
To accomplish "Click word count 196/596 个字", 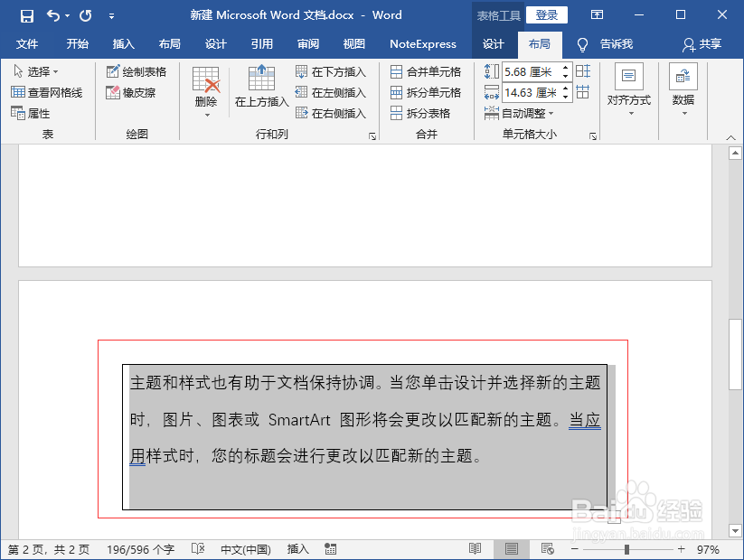I will tap(140, 549).
